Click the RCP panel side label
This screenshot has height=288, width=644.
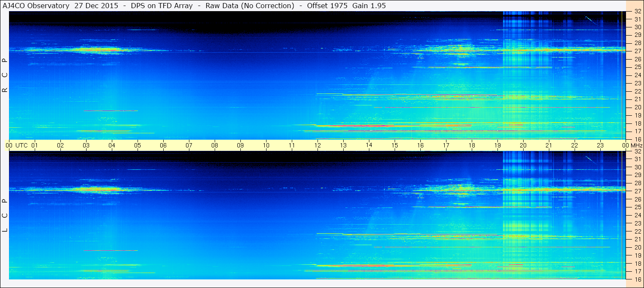(x=5, y=75)
